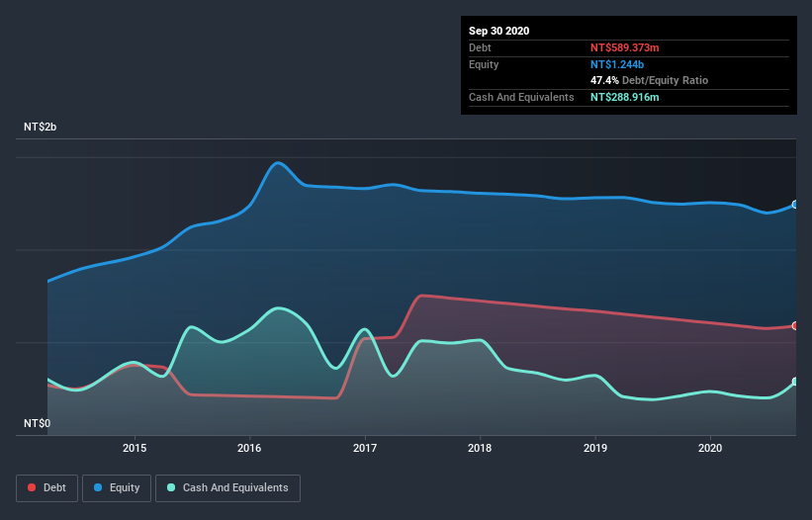This screenshot has height=520, width=812.
Task: Click the NT$2b y-axis label
Action: pos(40,127)
